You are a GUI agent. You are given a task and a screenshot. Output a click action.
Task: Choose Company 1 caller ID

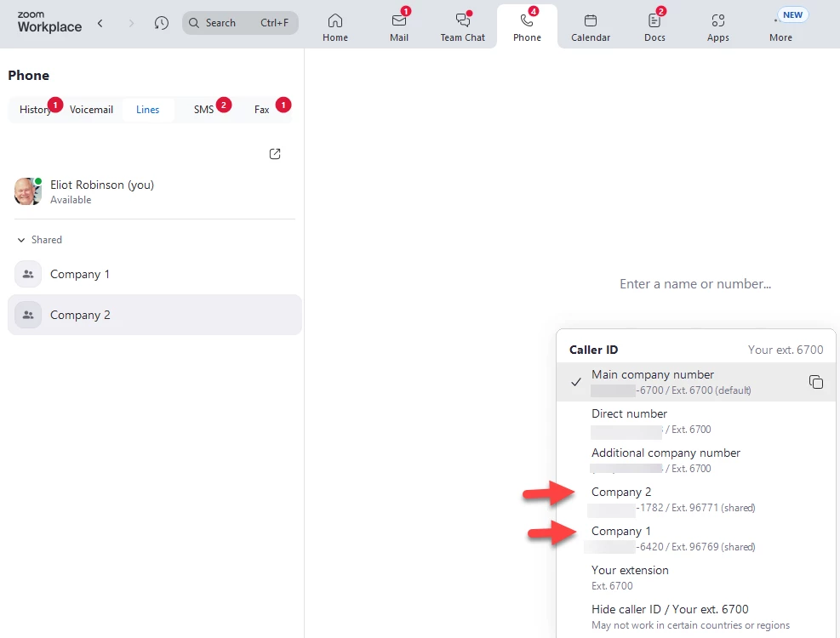pyautogui.click(x=696, y=538)
